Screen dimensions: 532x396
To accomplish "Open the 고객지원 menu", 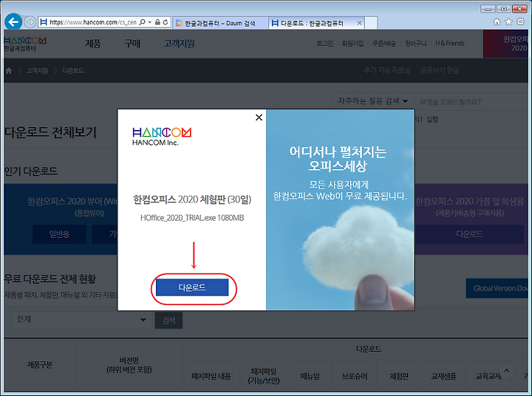I will (179, 44).
